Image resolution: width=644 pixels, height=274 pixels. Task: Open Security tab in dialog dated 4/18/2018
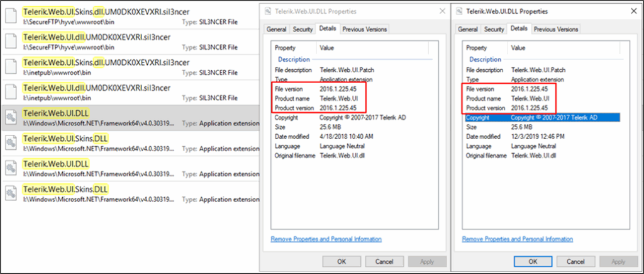[x=303, y=29]
